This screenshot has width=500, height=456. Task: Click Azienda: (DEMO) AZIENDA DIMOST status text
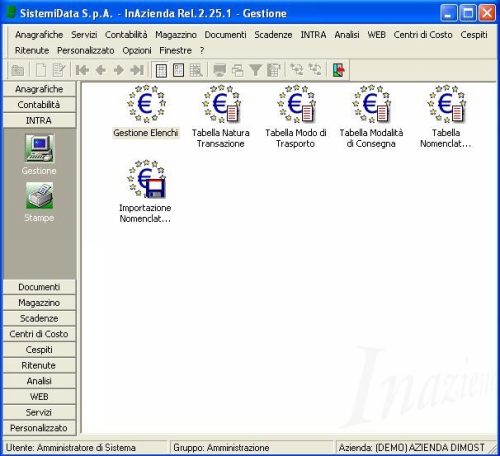coord(412,447)
